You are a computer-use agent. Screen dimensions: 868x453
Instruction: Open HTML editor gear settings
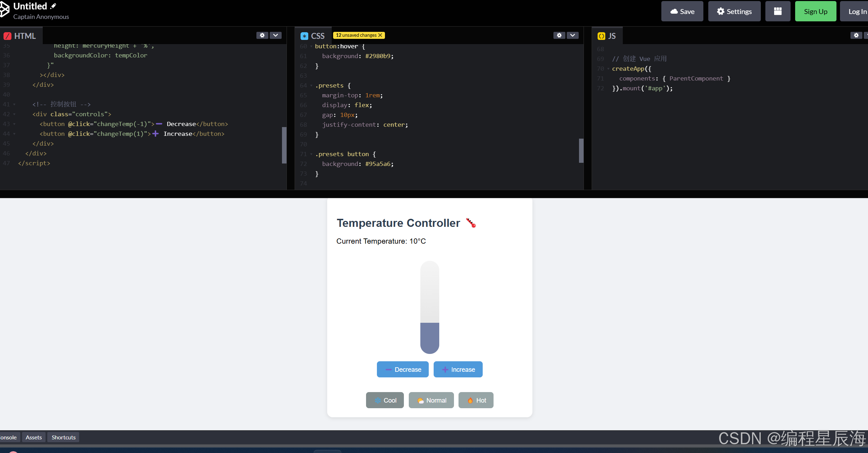click(262, 35)
